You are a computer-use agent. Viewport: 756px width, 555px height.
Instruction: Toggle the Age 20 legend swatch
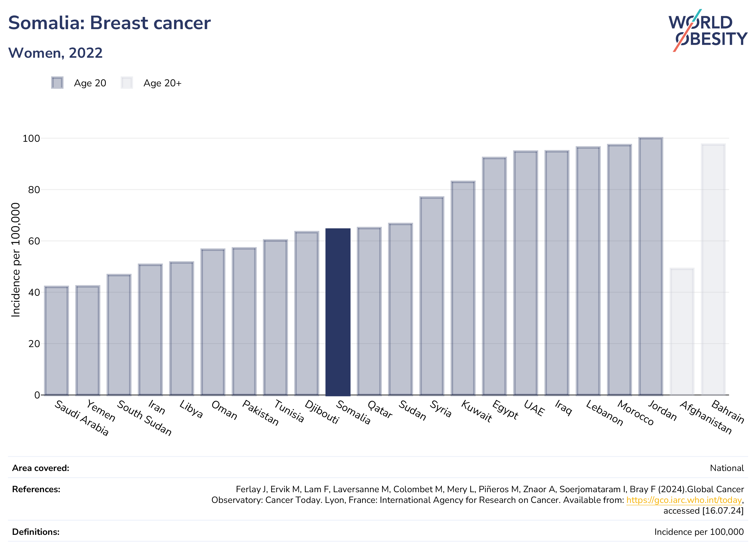click(57, 83)
